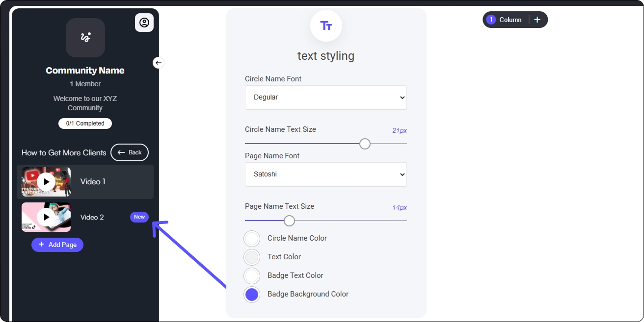The height and width of the screenshot is (322, 644).
Task: Click the text styling Tt icon
Action: 326,26
